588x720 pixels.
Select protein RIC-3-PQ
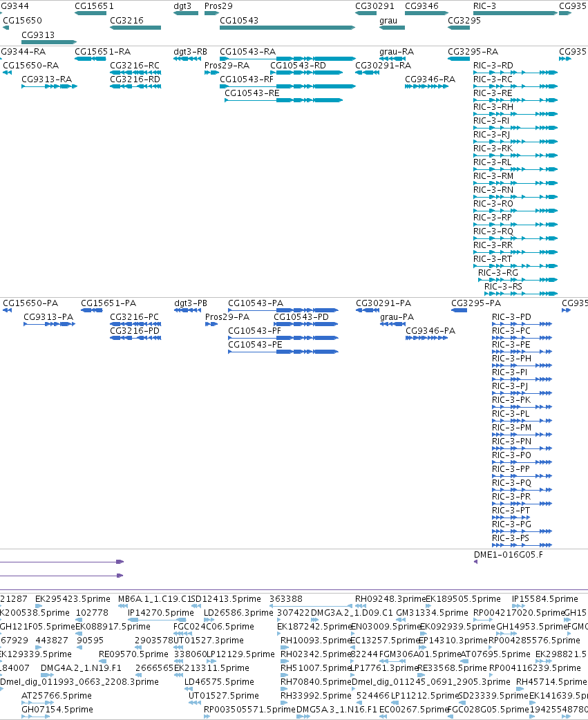pyautogui.click(x=512, y=483)
